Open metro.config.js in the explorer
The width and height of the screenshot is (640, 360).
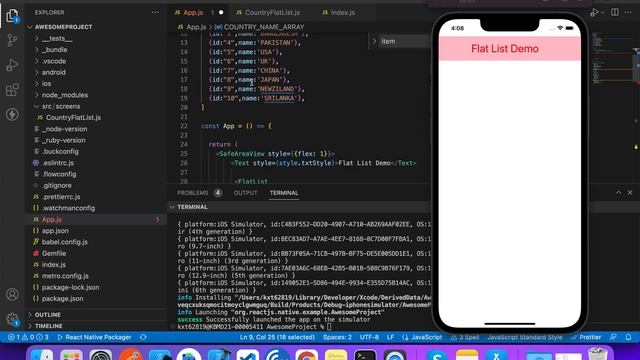pyautogui.click(x=65, y=276)
